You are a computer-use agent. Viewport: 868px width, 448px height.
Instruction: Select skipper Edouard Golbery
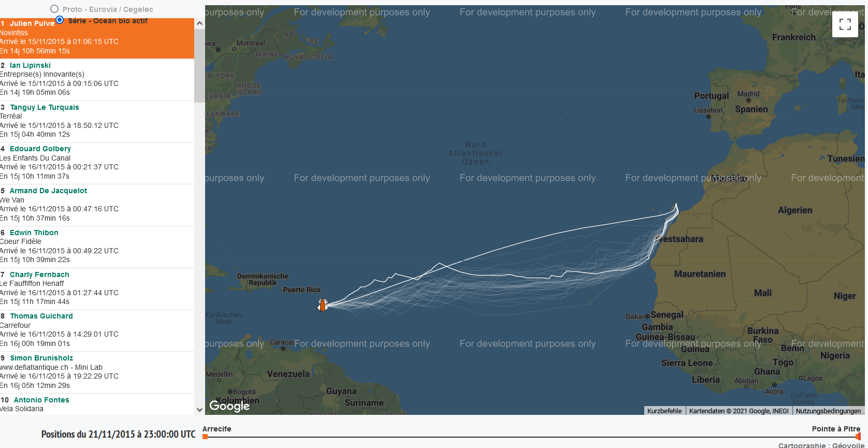[x=40, y=149]
